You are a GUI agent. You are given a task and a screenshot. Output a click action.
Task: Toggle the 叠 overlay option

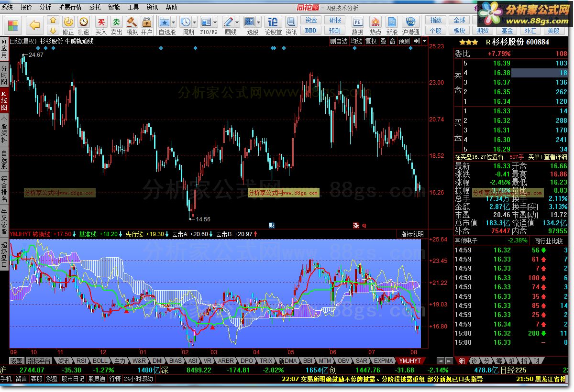tap(384, 41)
